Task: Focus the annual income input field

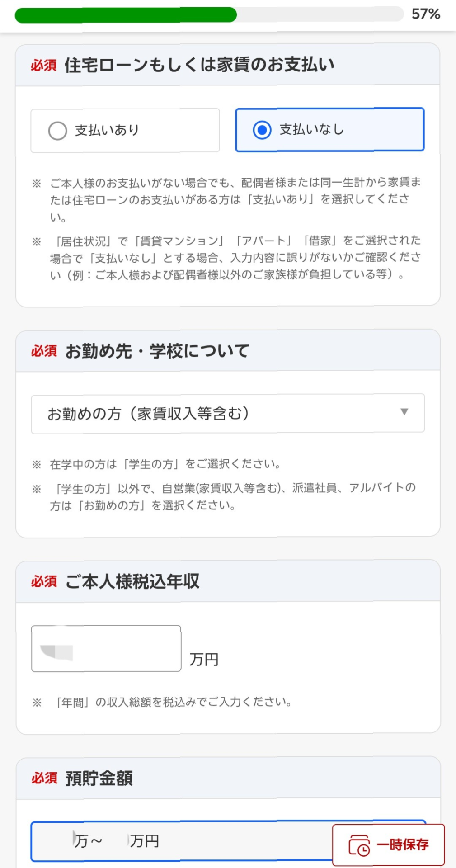Action: tap(106, 649)
